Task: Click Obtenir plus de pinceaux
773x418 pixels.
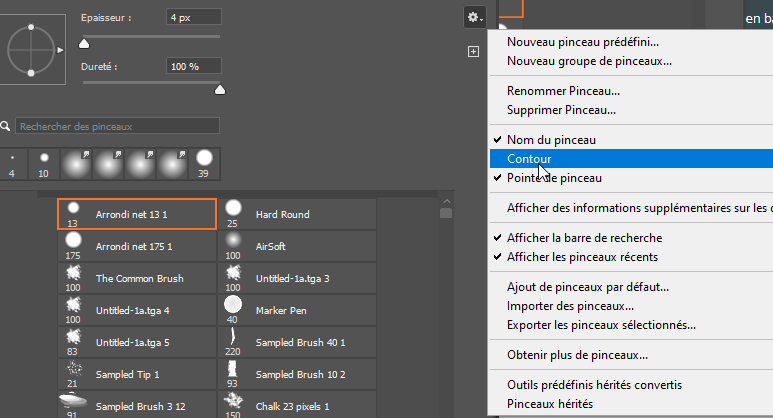Action: [577, 355]
